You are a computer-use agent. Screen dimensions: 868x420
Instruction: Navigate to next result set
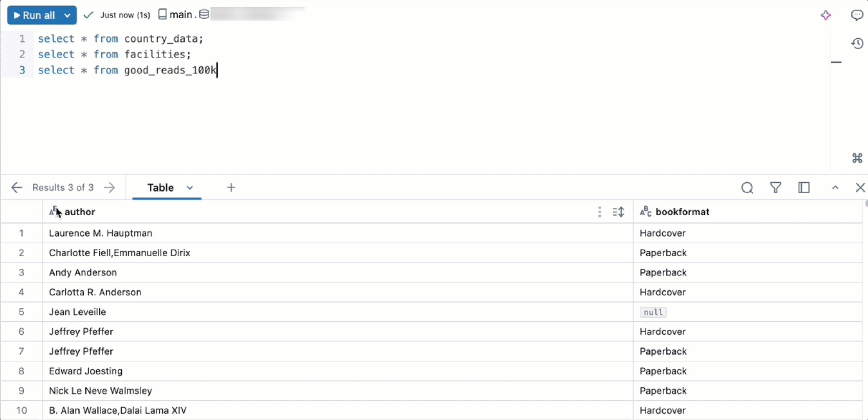tap(109, 187)
